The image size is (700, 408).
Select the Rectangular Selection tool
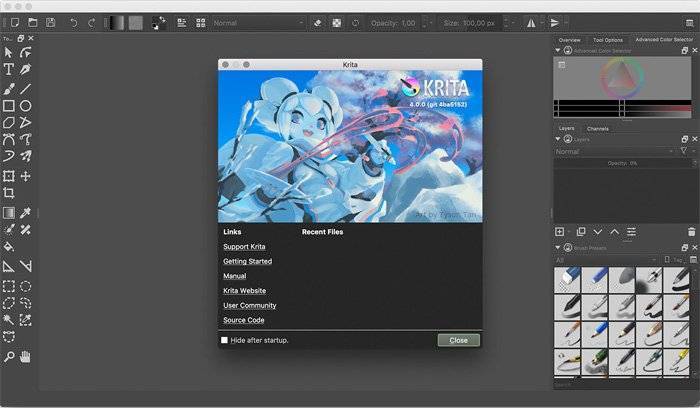8,286
